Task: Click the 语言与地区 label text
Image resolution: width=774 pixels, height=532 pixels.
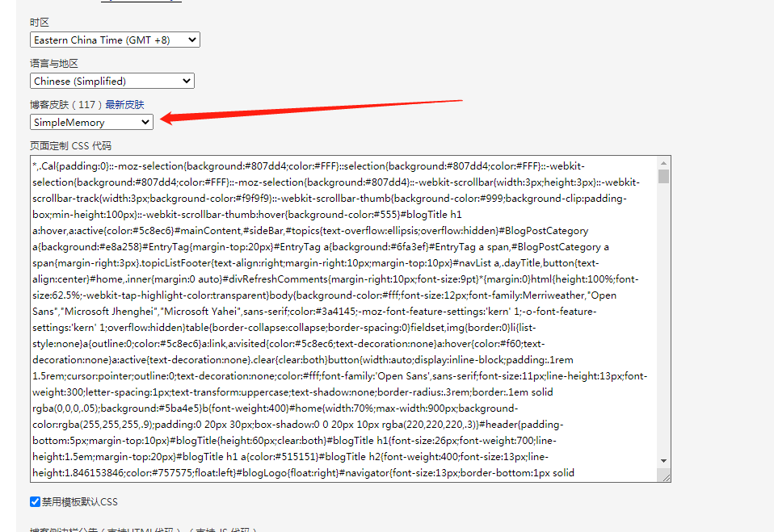Action: coord(54,63)
